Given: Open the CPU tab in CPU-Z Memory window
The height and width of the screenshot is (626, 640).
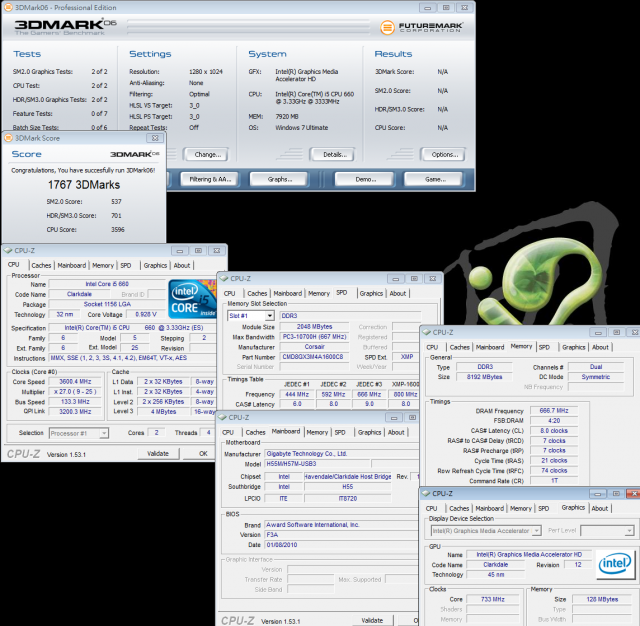Looking at the screenshot, I should [432, 347].
